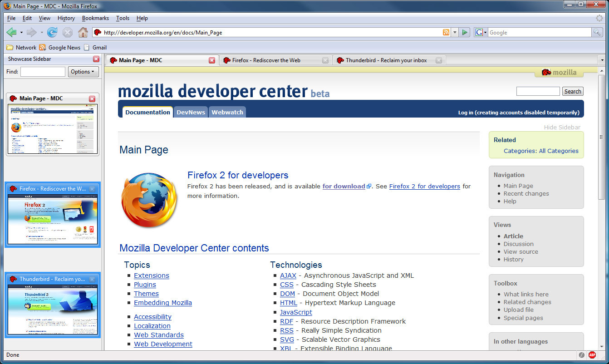The height and width of the screenshot is (364, 609).
Task: Open the sidebar Options dropdown
Action: pos(83,72)
